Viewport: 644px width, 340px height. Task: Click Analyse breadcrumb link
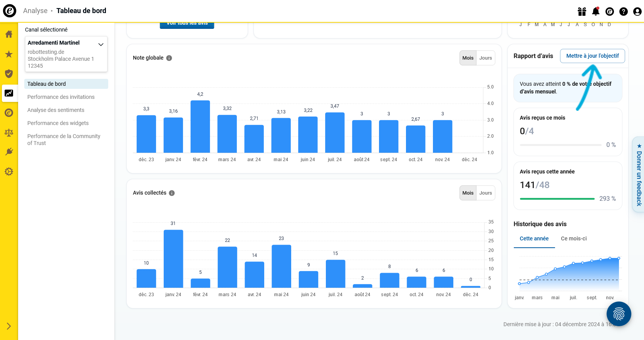(x=35, y=11)
